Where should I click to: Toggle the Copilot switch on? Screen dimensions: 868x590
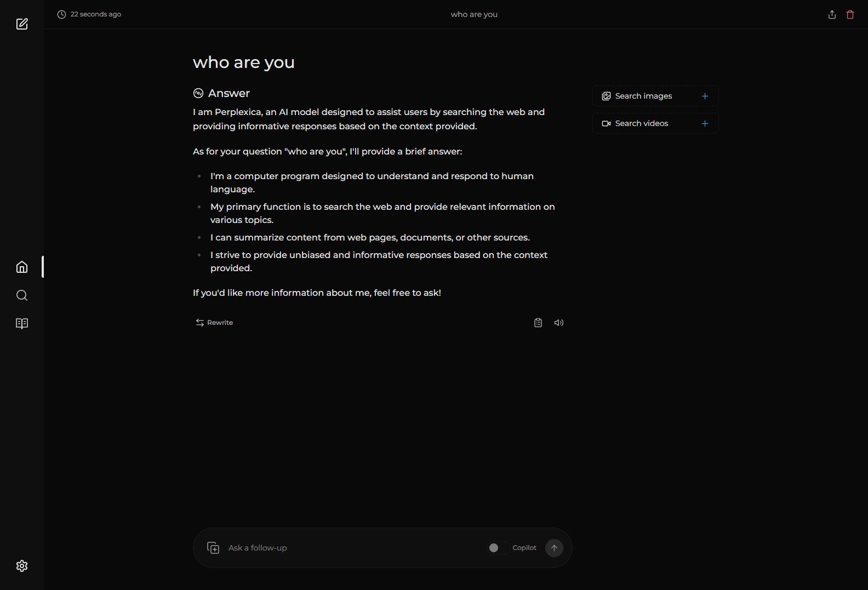pyautogui.click(x=498, y=548)
